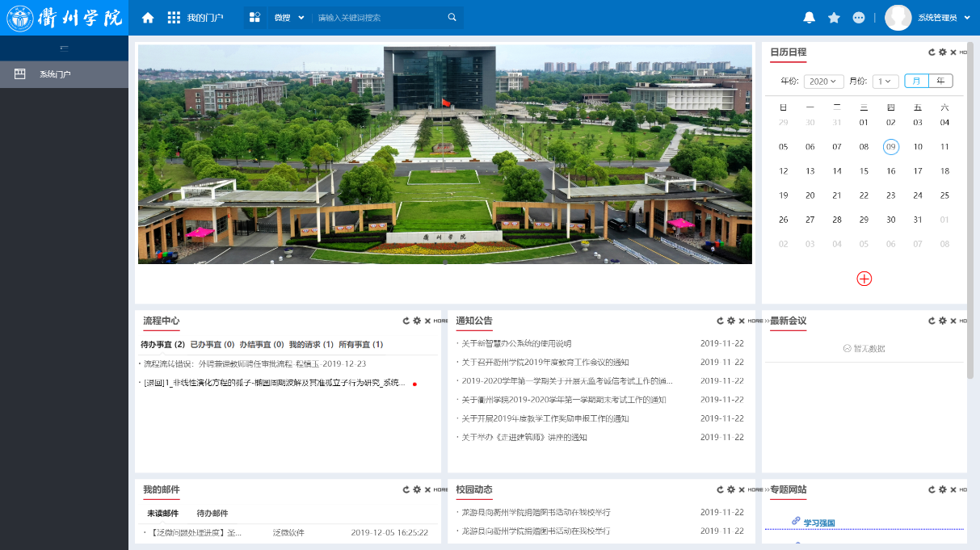Open settings gear of 流程中心 panel
Viewport: 980px width, 550px height.
tap(417, 321)
